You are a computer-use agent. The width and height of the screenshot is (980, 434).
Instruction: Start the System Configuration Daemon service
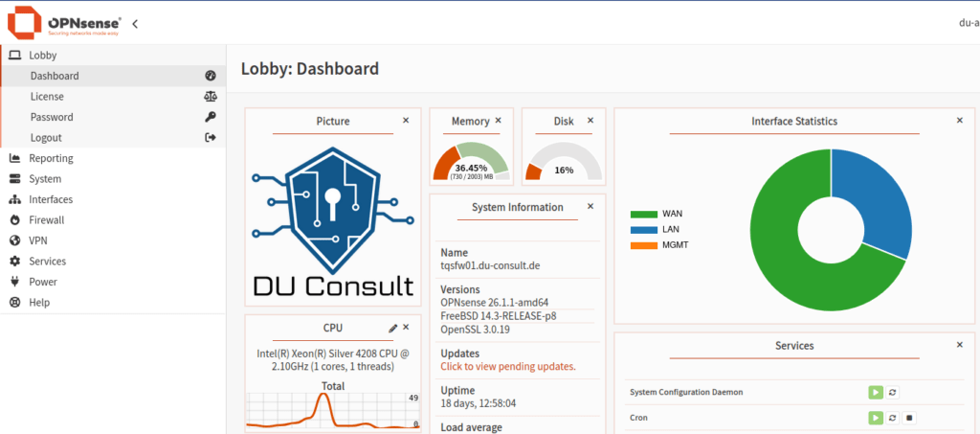[875, 392]
